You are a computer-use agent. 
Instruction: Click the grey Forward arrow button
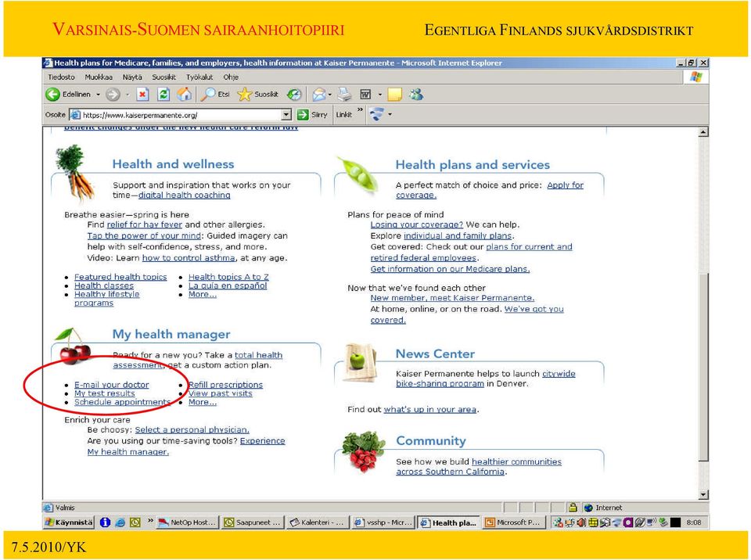tap(113, 95)
